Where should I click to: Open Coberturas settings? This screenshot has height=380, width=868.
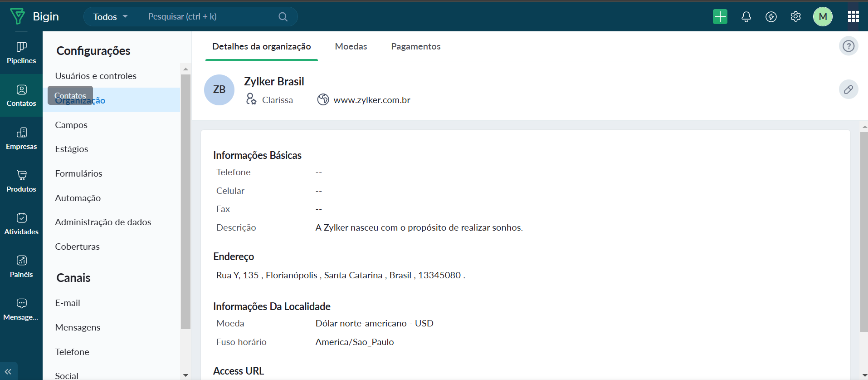(x=112, y=247)
